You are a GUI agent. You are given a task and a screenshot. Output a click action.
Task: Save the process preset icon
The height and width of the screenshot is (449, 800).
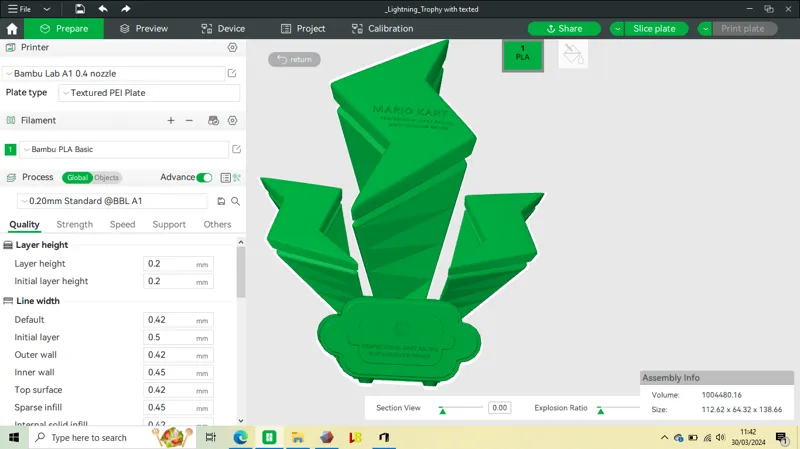[x=221, y=201]
